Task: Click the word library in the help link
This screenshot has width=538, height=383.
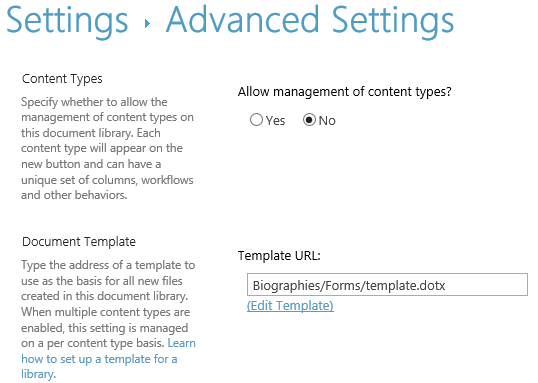Action: click(x=38, y=374)
